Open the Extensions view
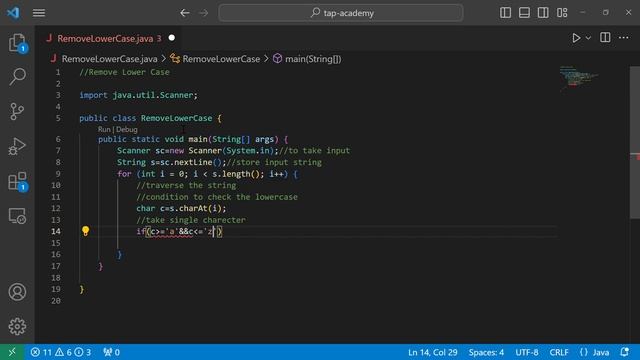 [17, 181]
